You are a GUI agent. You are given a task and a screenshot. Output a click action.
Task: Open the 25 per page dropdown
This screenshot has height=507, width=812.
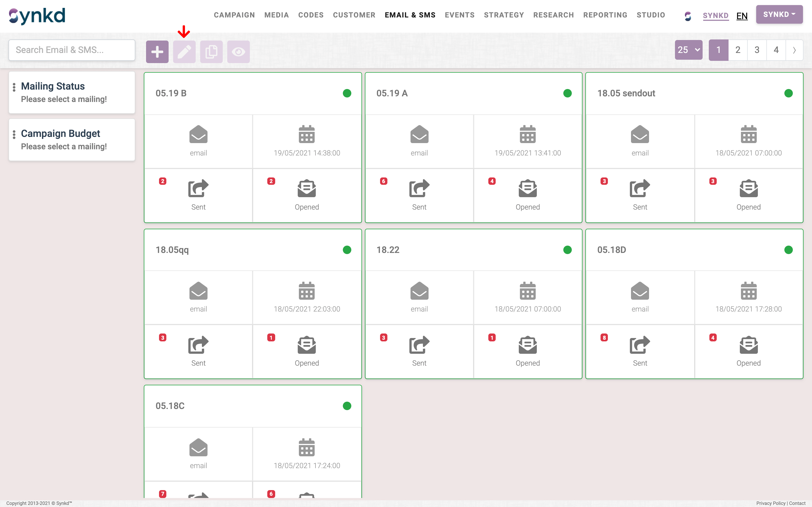click(689, 50)
